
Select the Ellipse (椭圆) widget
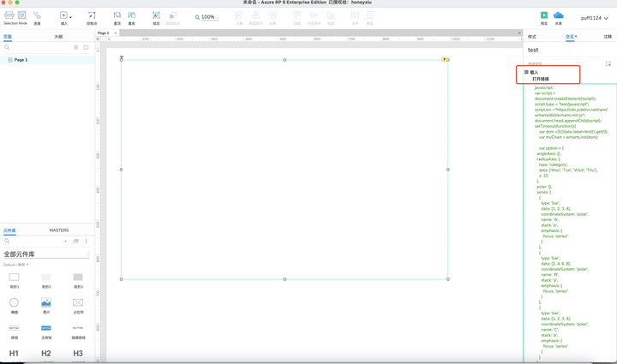point(15,306)
